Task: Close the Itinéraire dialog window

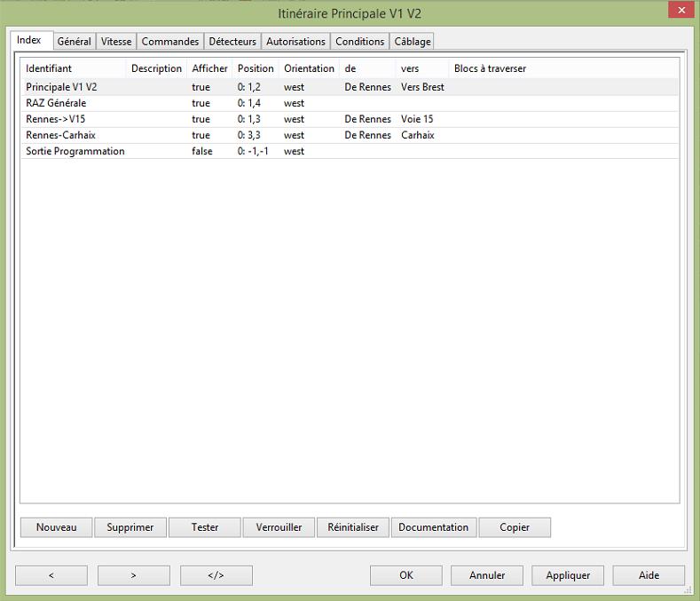Action: [679, 10]
